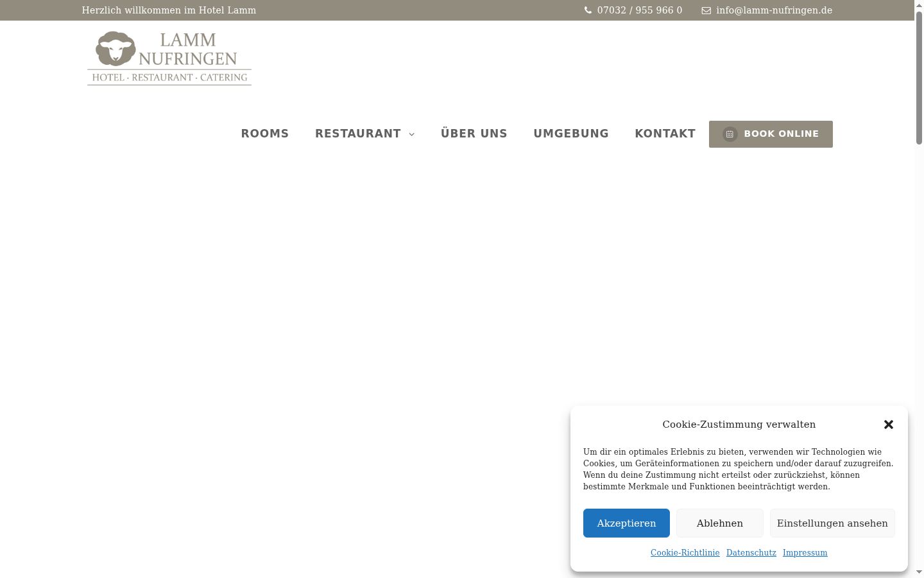
Task: Click the envelope email icon
Action: [x=706, y=10]
